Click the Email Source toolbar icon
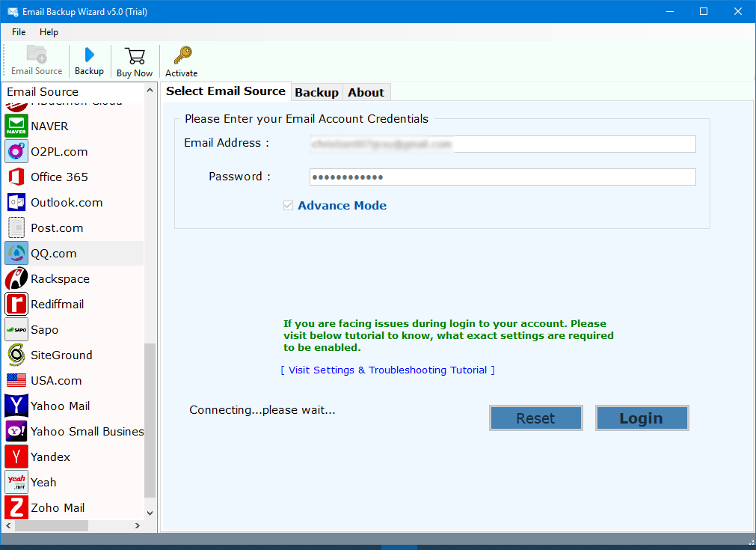Image resolution: width=756 pixels, height=550 pixels. click(x=37, y=55)
